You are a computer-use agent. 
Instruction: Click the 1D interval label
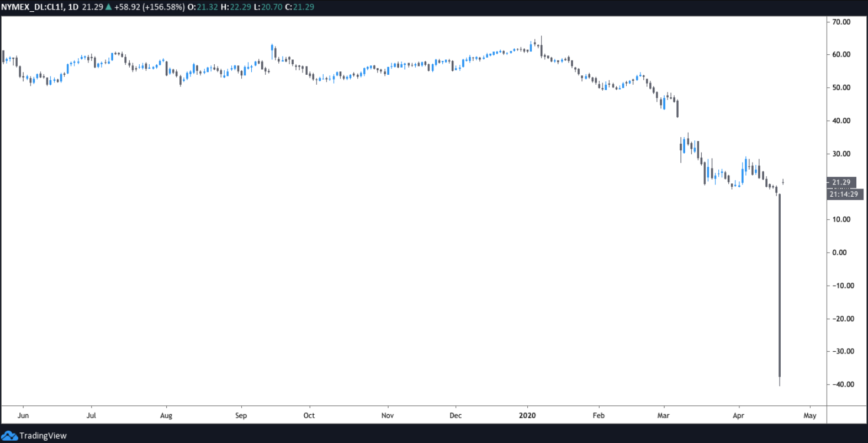pyautogui.click(x=73, y=6)
